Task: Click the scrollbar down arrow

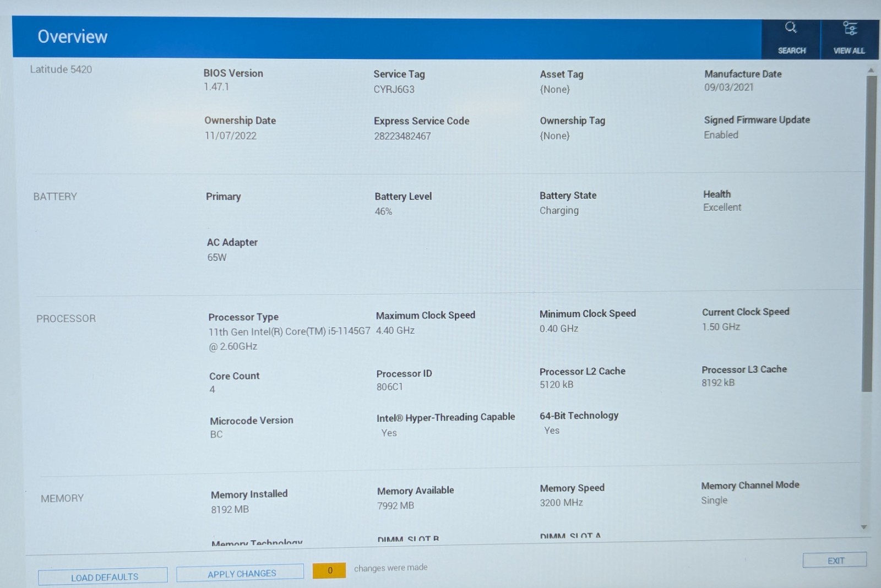Action: coord(864,527)
